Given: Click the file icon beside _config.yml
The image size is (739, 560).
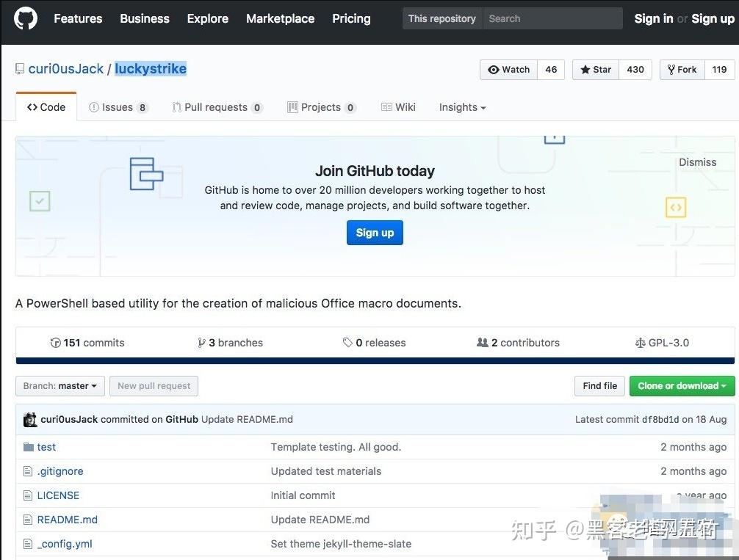Looking at the screenshot, I should 28,544.
